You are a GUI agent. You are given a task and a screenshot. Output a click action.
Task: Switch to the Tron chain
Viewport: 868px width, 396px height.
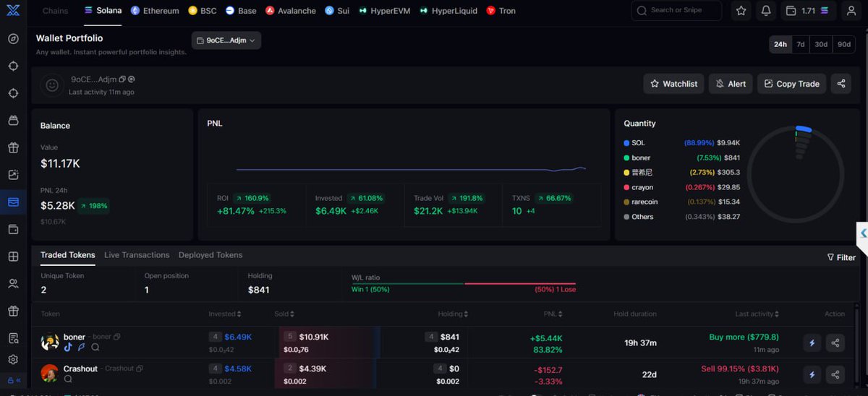501,11
